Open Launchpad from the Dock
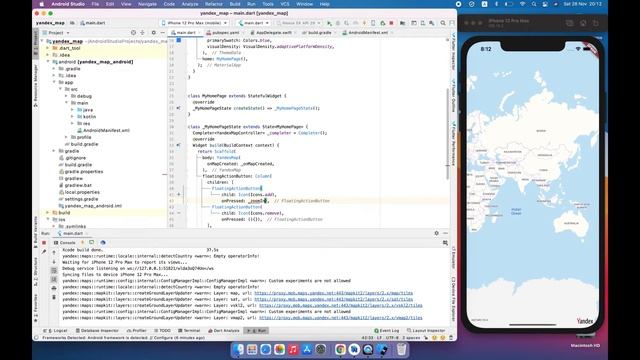Screen dimensions: 640x360 (x=252, y=349)
